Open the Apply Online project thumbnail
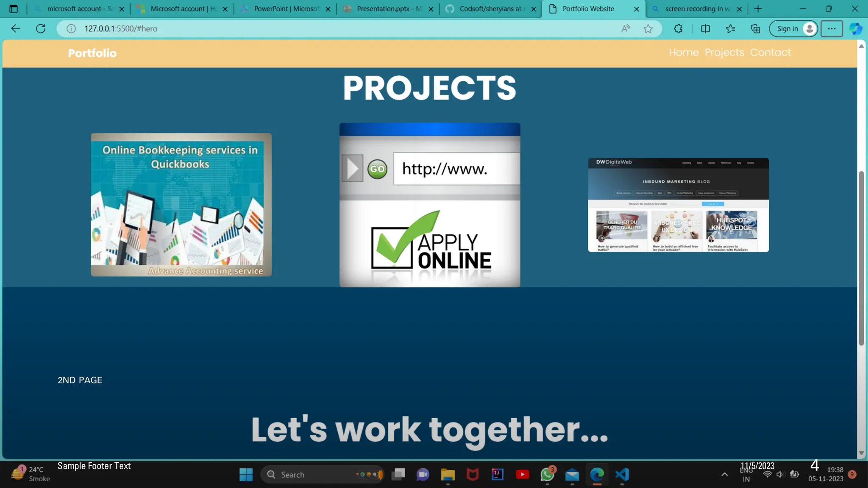Image resolution: width=868 pixels, height=488 pixels. tap(429, 205)
